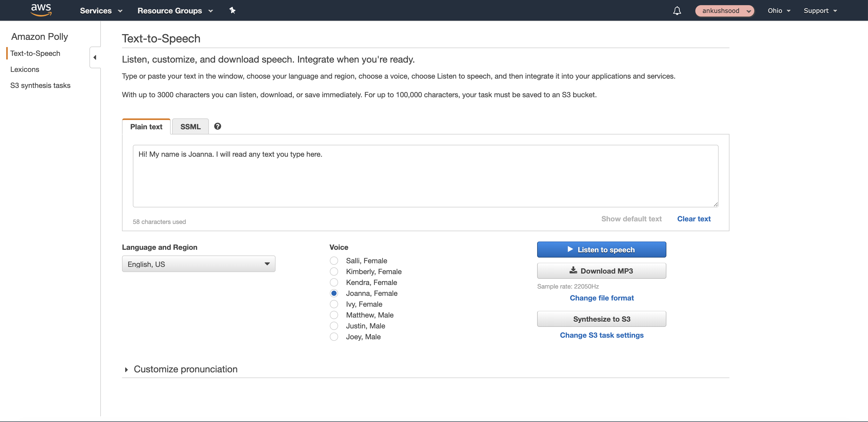
Task: Click the AWS logo icon
Action: point(41,10)
